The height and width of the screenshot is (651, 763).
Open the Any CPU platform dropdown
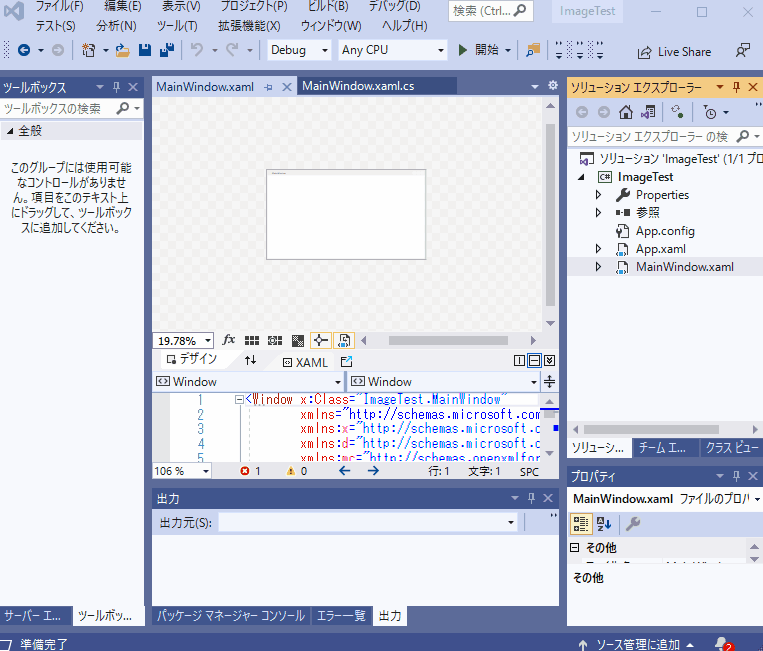coord(392,50)
